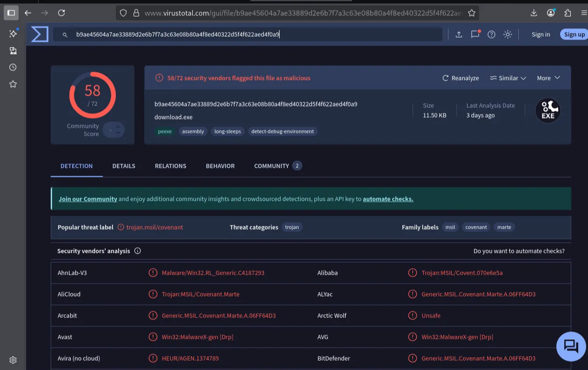Open bookmarks star in the sidebar

13,84
